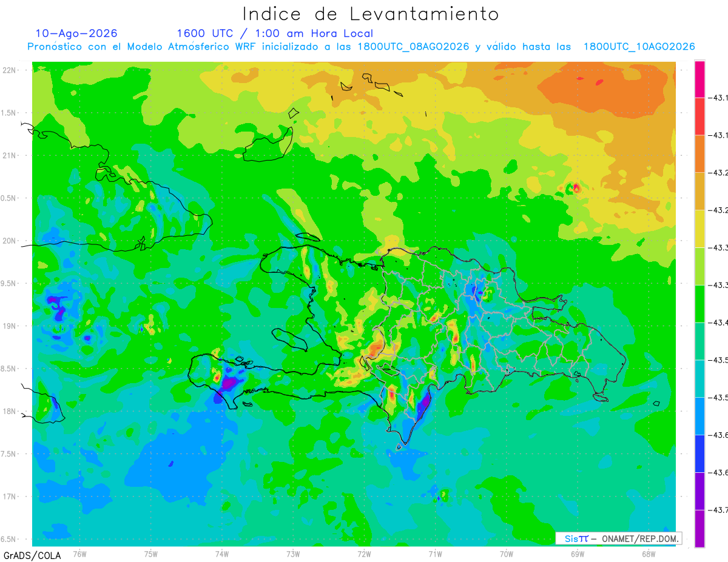Click the "69W" longitude label
The height and width of the screenshot is (562, 728).
point(578,554)
